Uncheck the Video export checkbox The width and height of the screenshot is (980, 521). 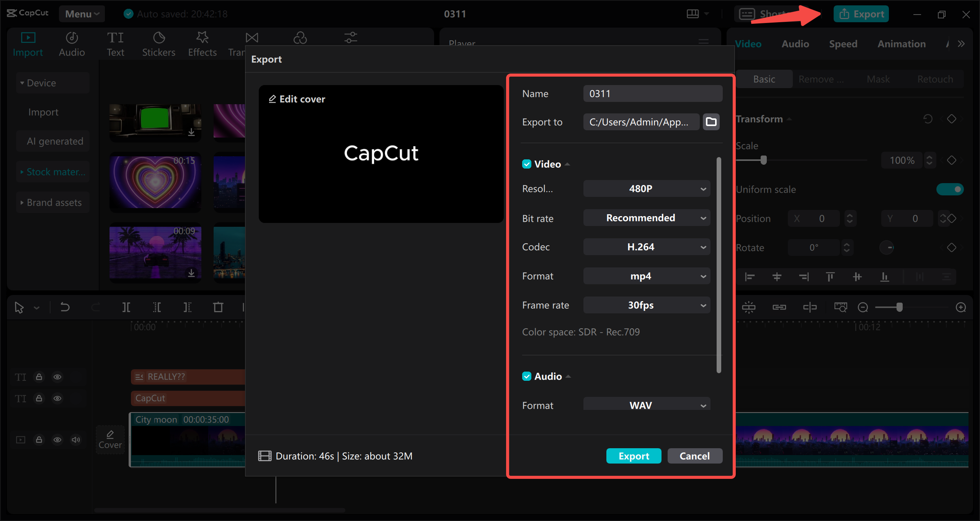(527, 164)
